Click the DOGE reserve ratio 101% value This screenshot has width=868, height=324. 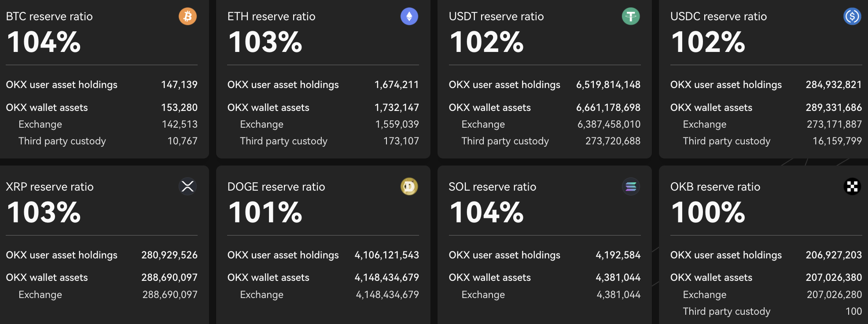(265, 212)
